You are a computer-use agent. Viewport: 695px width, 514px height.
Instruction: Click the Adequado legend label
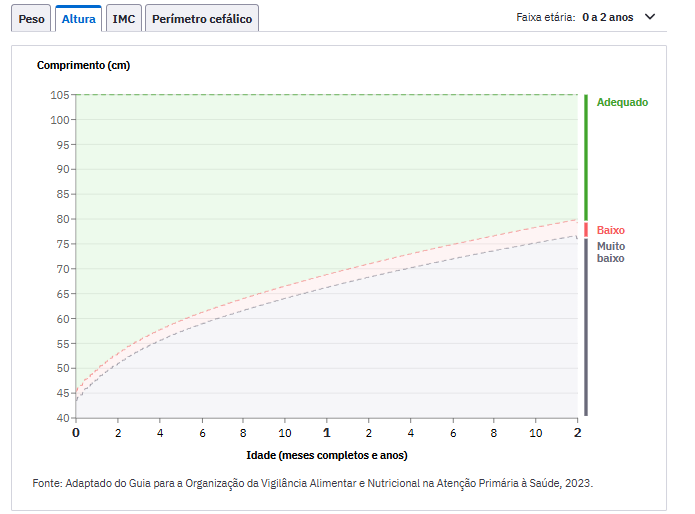622,102
